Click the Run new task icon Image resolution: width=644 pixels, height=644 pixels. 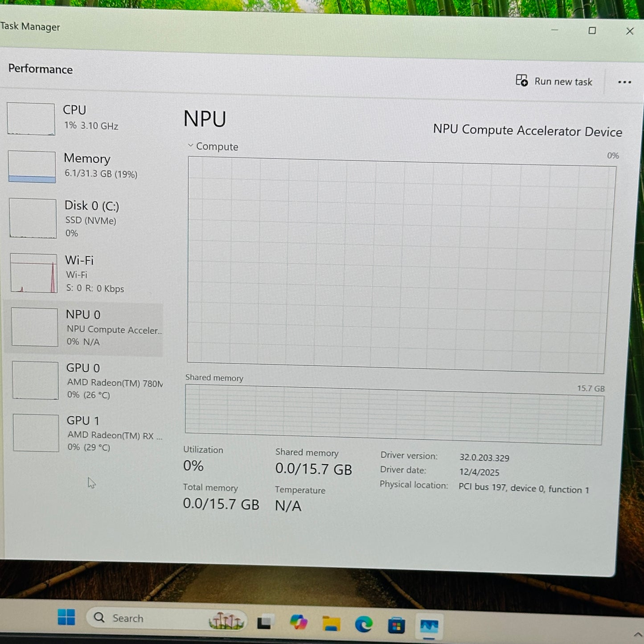(521, 80)
